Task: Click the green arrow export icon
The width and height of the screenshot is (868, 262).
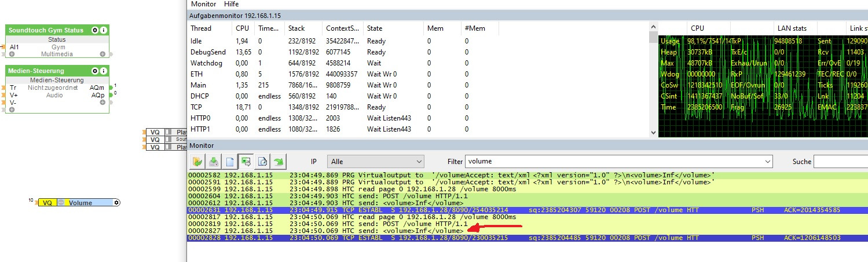Action: [279, 161]
